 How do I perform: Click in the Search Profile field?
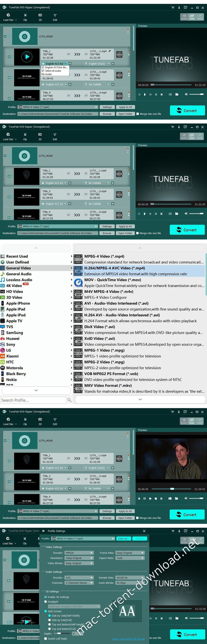click(33, 400)
